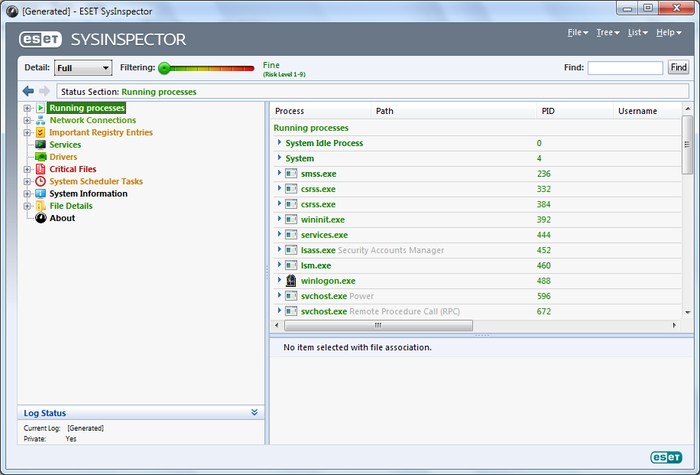Viewport: 700px width, 475px height.
Task: Open the File menu
Action: 578,33
